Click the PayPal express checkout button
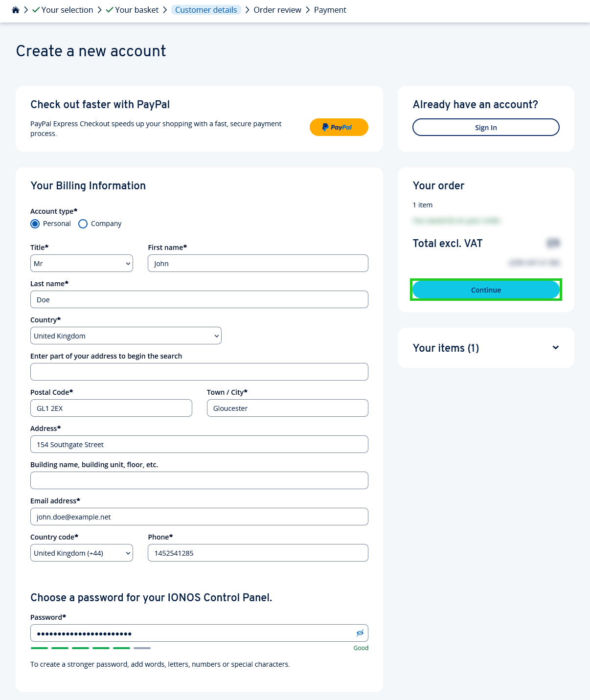Image resolution: width=590 pixels, height=700 pixels. [339, 127]
